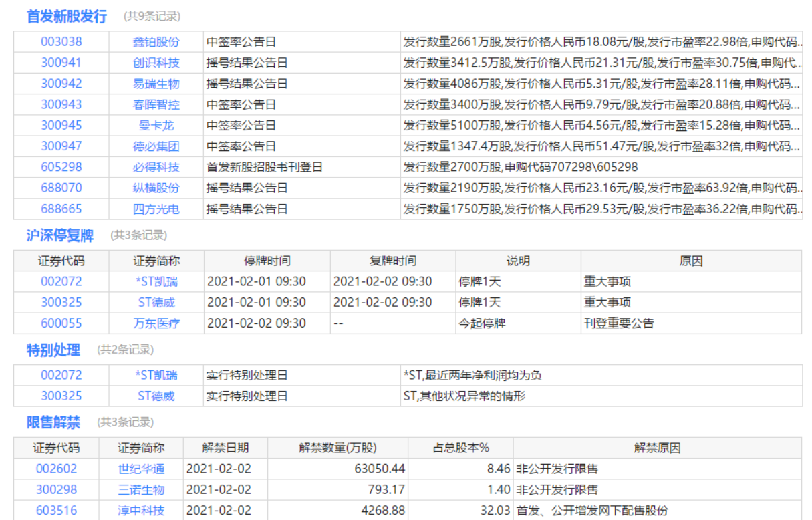
Task: Open ST德威 in 沪深停复牌 table
Action: tap(156, 302)
